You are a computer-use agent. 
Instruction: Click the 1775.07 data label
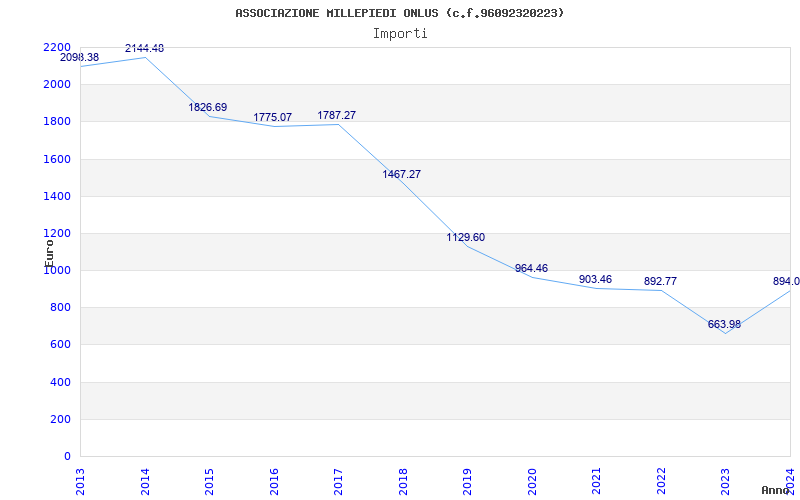click(272, 117)
